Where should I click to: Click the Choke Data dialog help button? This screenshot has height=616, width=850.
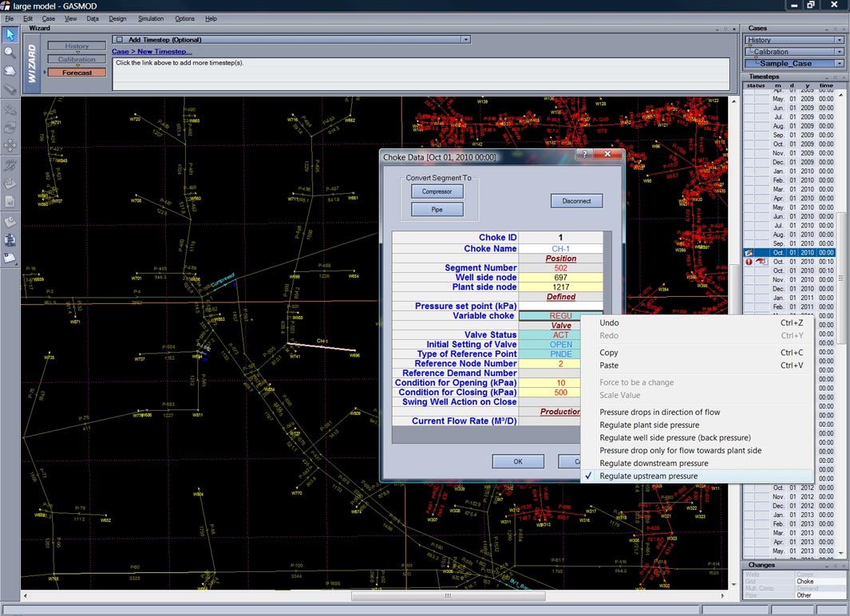coord(583,155)
